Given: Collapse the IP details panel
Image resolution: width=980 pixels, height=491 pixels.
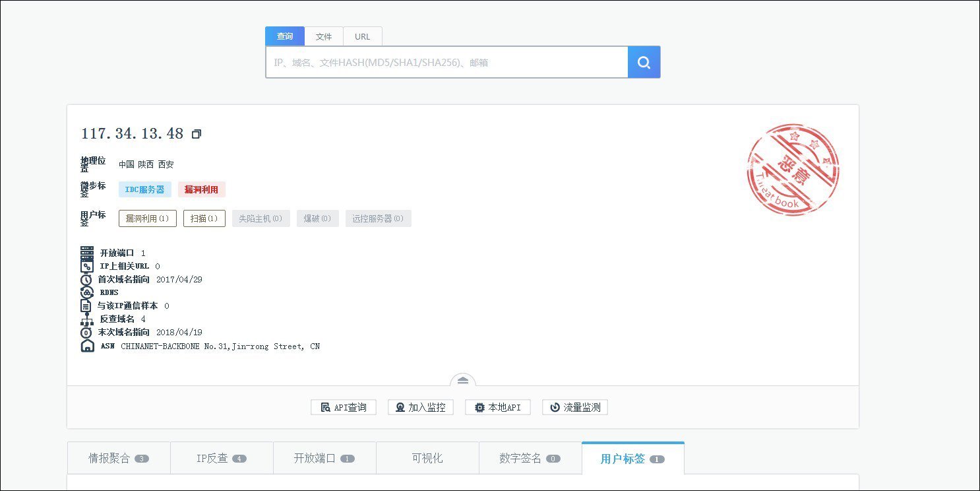Looking at the screenshot, I should pos(462,381).
